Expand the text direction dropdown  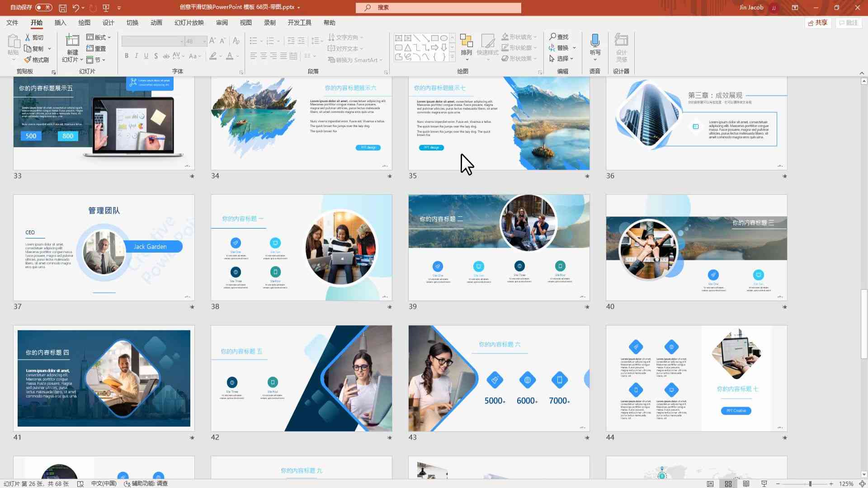[363, 37]
